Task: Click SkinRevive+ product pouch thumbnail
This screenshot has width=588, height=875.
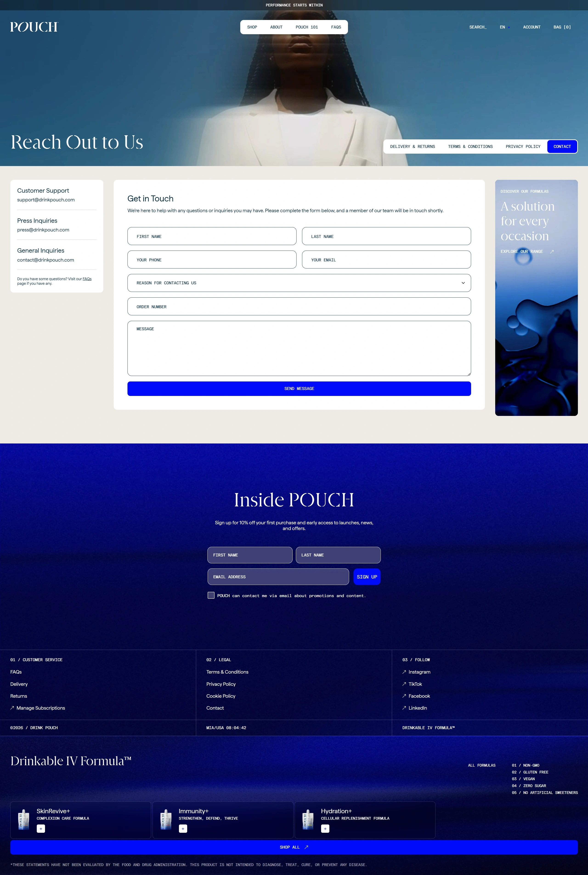Action: click(24, 819)
